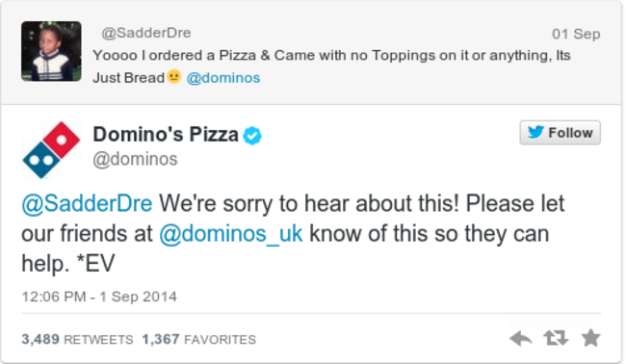Image resolution: width=626 pixels, height=364 pixels.
Task: Click the blue verified badge
Action: tap(252, 136)
